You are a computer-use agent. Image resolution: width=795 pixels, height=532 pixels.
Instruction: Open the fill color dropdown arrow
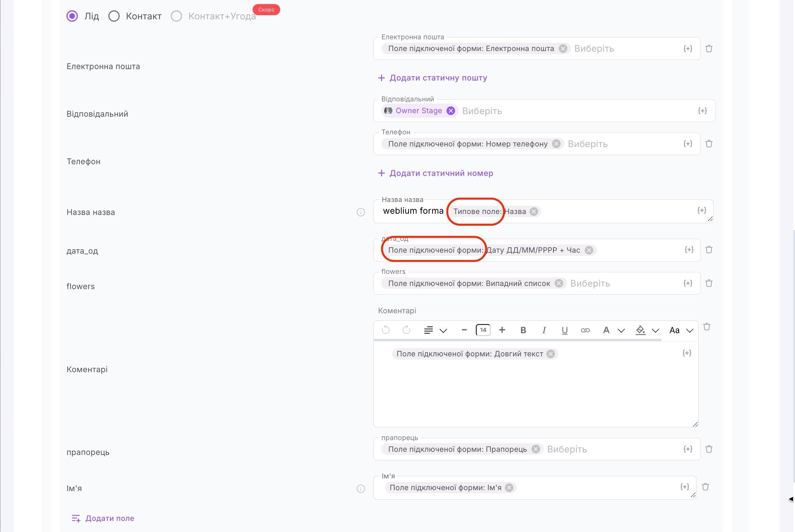[x=656, y=330]
